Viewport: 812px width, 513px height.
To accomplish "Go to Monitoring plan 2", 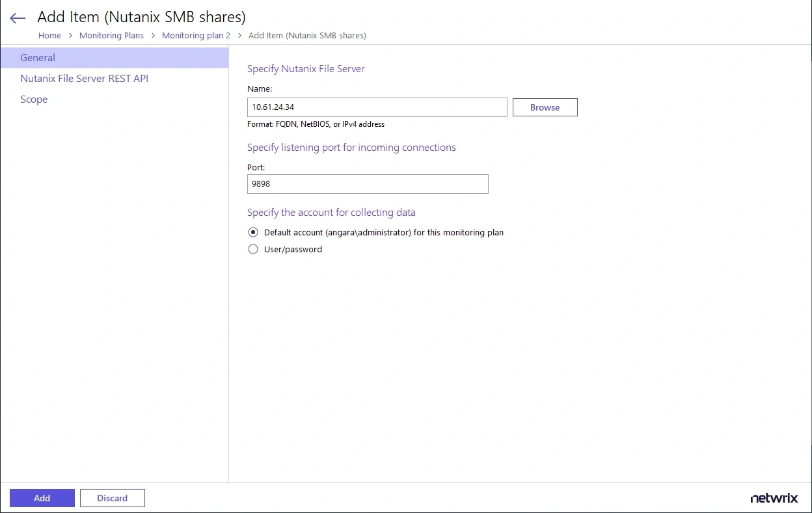I will (x=196, y=35).
